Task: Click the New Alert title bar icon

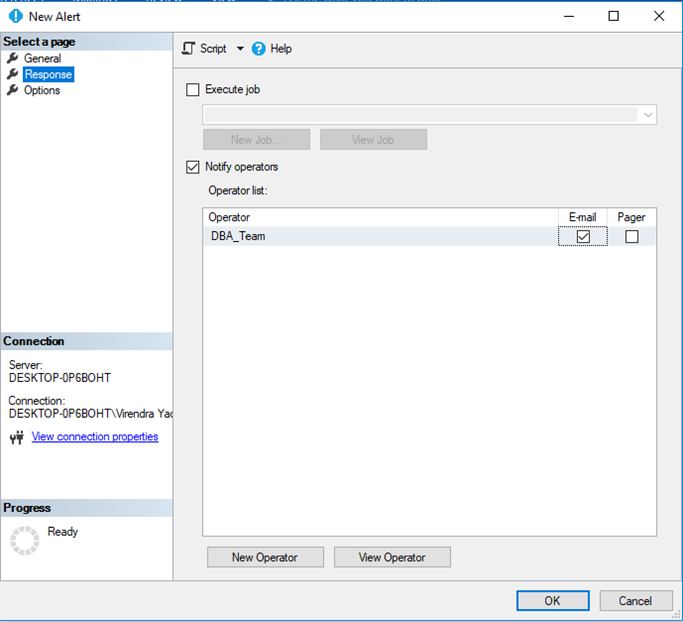Action: point(15,16)
